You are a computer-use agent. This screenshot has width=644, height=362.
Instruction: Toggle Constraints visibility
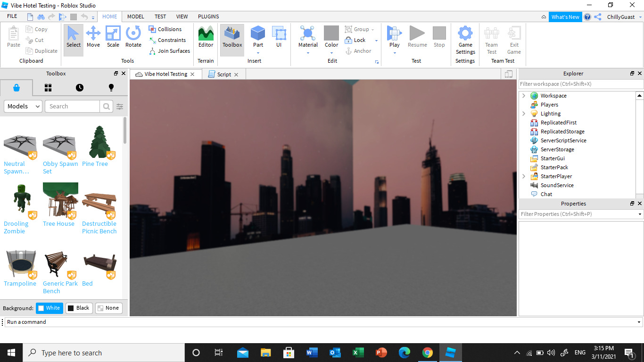coord(167,40)
